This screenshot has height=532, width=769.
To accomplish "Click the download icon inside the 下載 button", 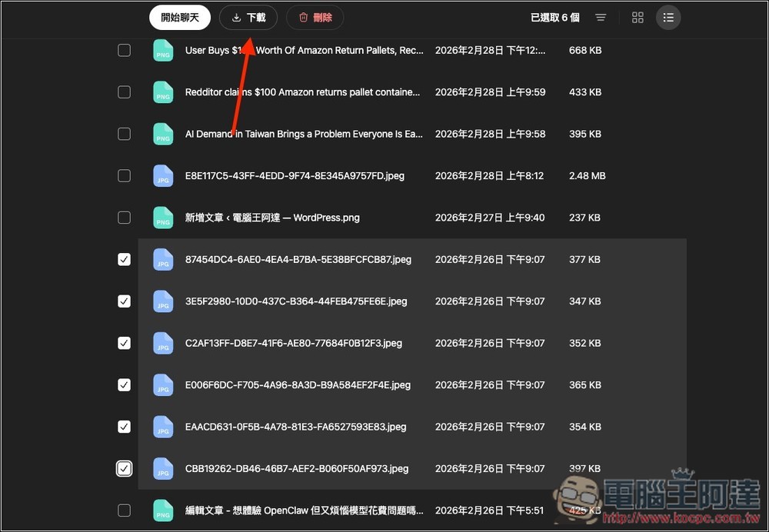I will pos(235,17).
